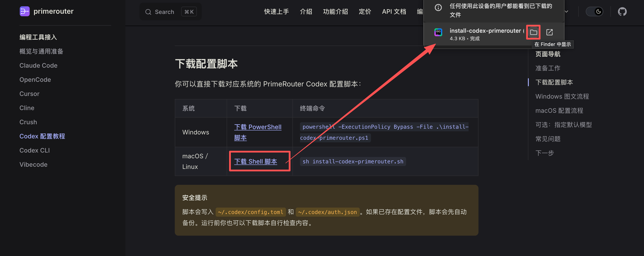Click the macOS / Linux table cell
Image resolution: width=644 pixels, height=256 pixels.
pos(201,161)
